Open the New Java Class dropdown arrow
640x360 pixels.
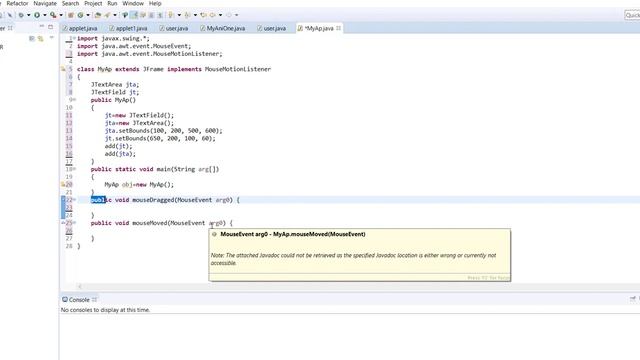click(88, 15)
